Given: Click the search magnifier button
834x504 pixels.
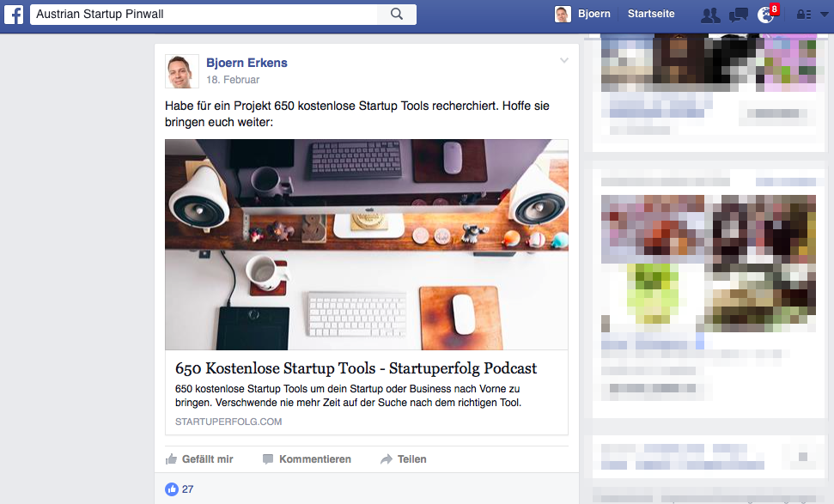Looking at the screenshot, I should pos(397,15).
